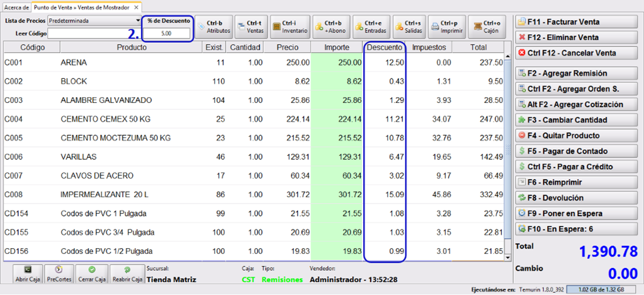The height and width of the screenshot is (295, 644).
Task: Select ALAMBRE GALVANIZADO row
Action: point(254,101)
